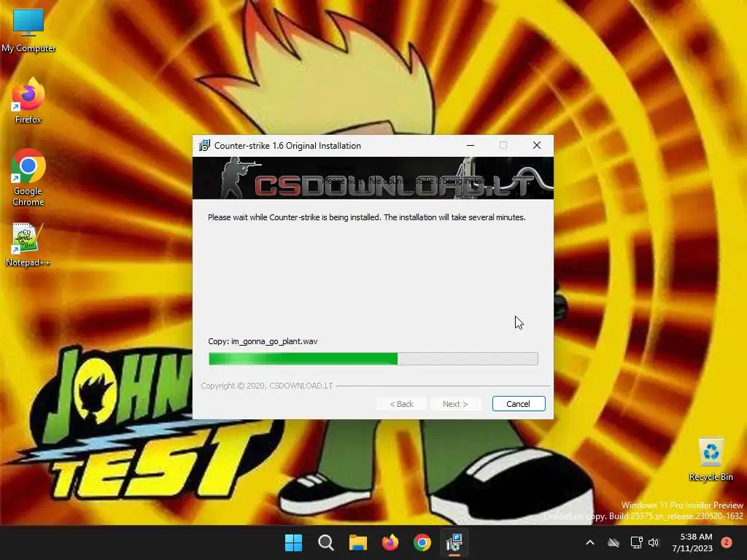
Task: Click the disabled Next button
Action: (455, 404)
